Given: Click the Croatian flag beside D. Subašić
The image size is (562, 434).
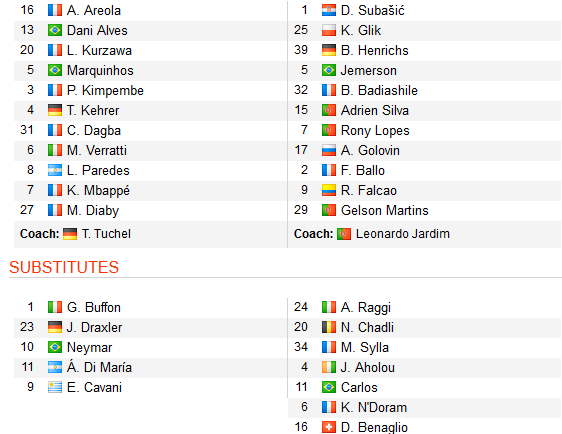Looking at the screenshot, I should [x=329, y=10].
